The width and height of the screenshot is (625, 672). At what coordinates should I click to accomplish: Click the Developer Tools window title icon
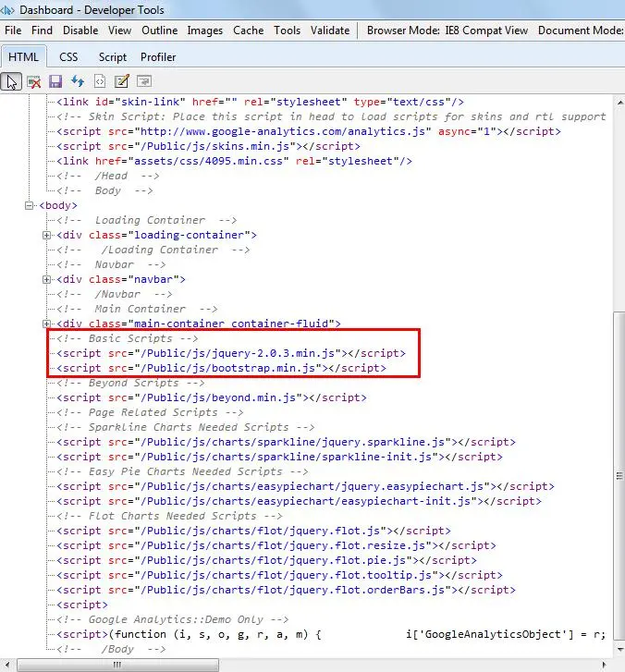coord(7,9)
